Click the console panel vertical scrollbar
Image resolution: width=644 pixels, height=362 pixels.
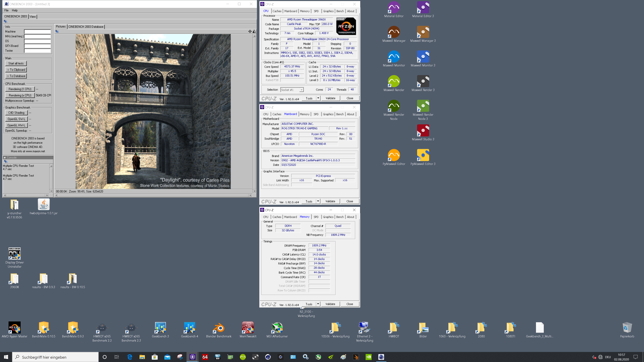pos(51,178)
